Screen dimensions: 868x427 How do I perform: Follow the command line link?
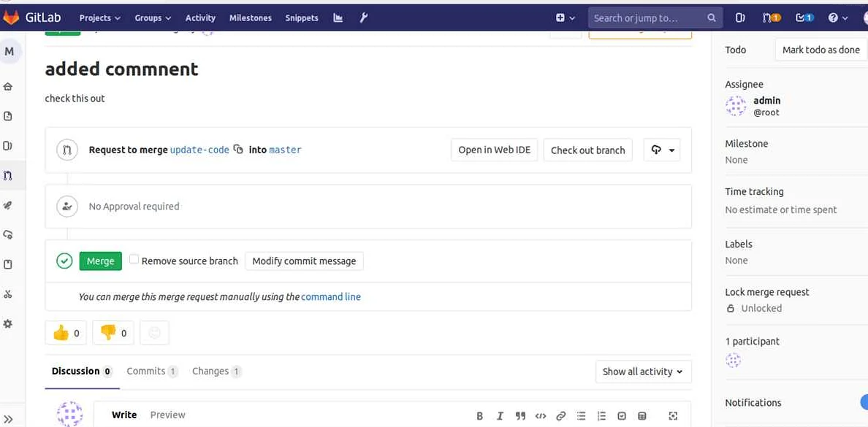(330, 296)
